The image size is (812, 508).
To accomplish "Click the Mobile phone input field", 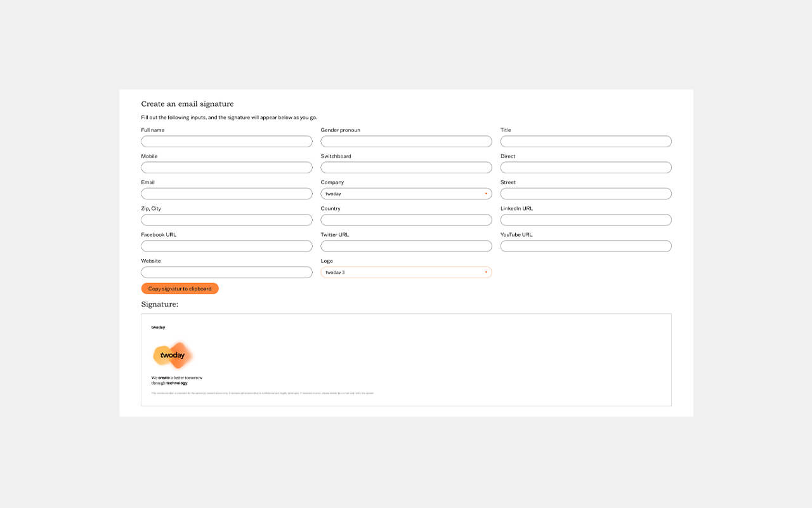I will tap(226, 167).
